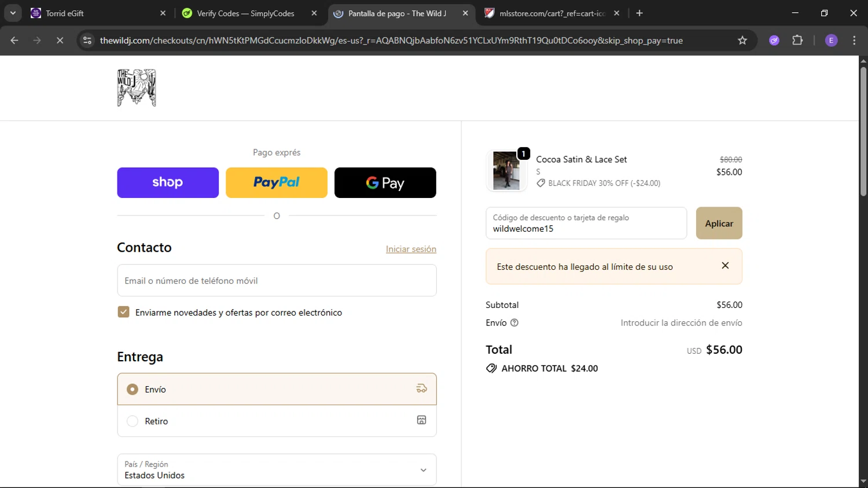Click 'Introducir la dirección de envío' text

coord(682,323)
